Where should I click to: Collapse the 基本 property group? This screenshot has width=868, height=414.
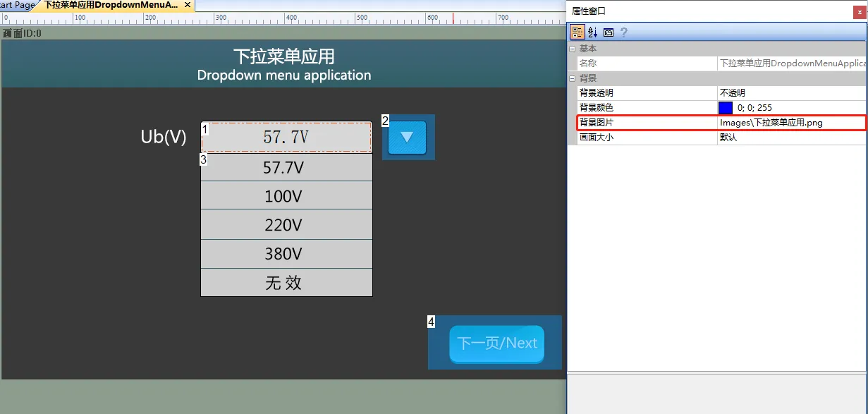572,49
